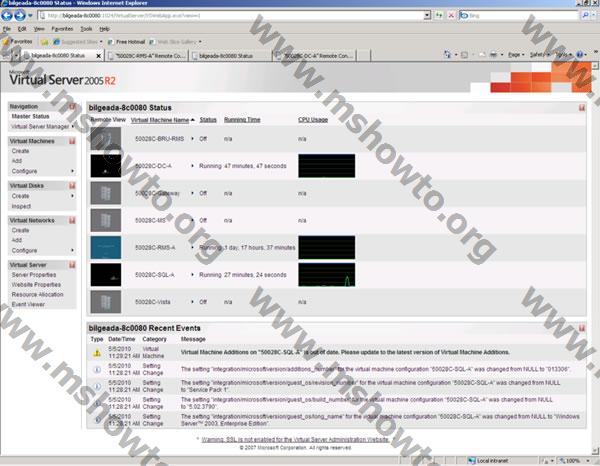
Task: Open remote view thumbnail of 50028C-SQL-A
Action: coord(106,275)
